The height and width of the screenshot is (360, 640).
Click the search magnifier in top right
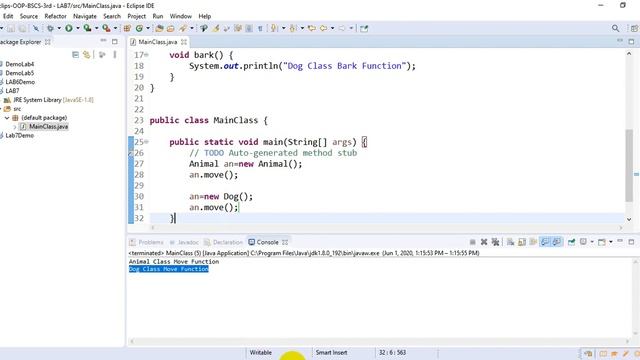coord(615,28)
